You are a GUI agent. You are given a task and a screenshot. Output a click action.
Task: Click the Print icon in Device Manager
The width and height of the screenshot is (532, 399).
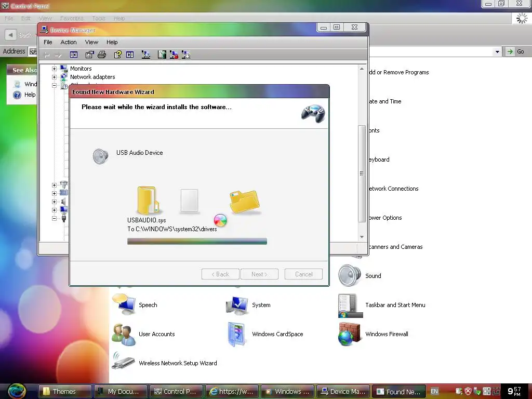coord(102,55)
